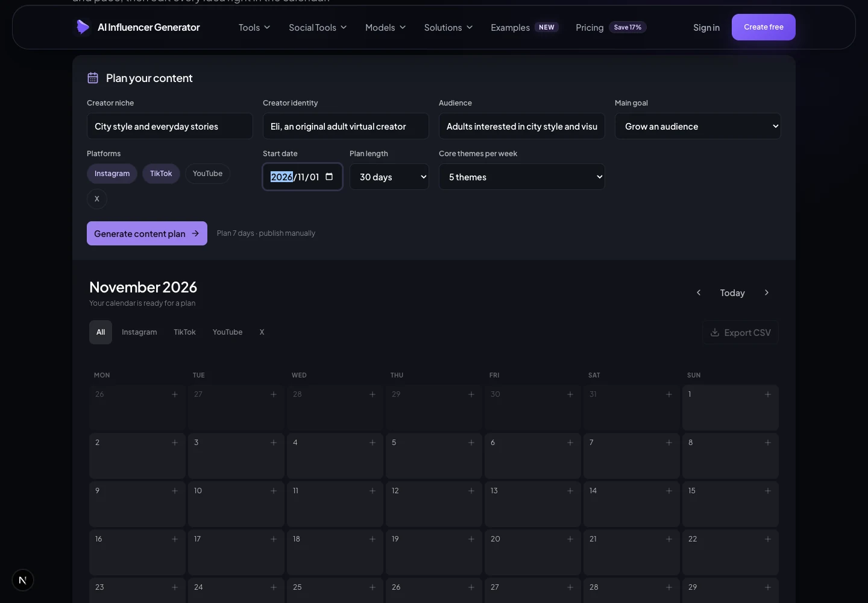
Task: Add an entry on November 4
Action: pos(373,443)
